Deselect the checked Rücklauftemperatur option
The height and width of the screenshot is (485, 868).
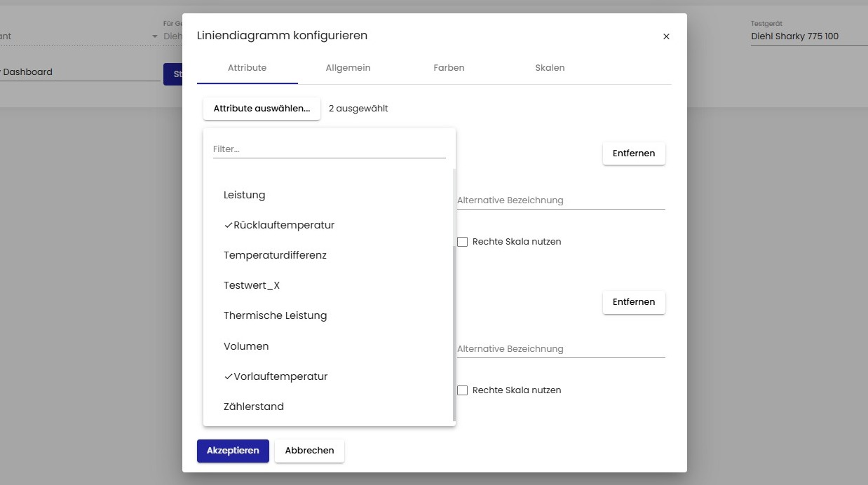tap(279, 225)
